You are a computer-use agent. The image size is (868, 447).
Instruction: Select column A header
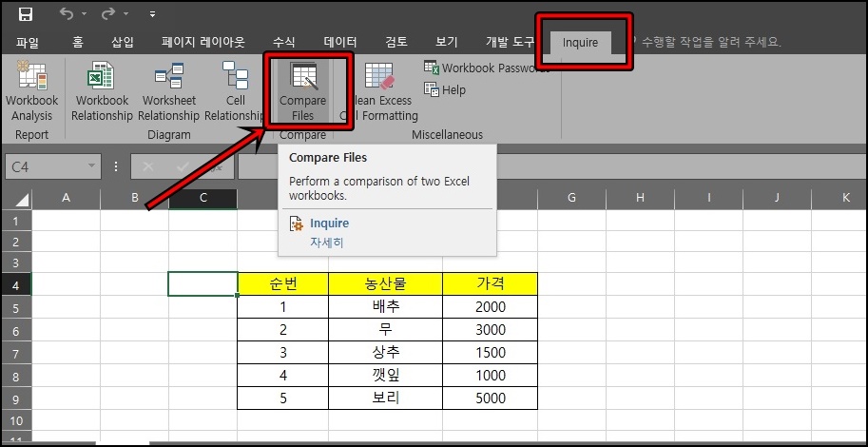point(67,198)
